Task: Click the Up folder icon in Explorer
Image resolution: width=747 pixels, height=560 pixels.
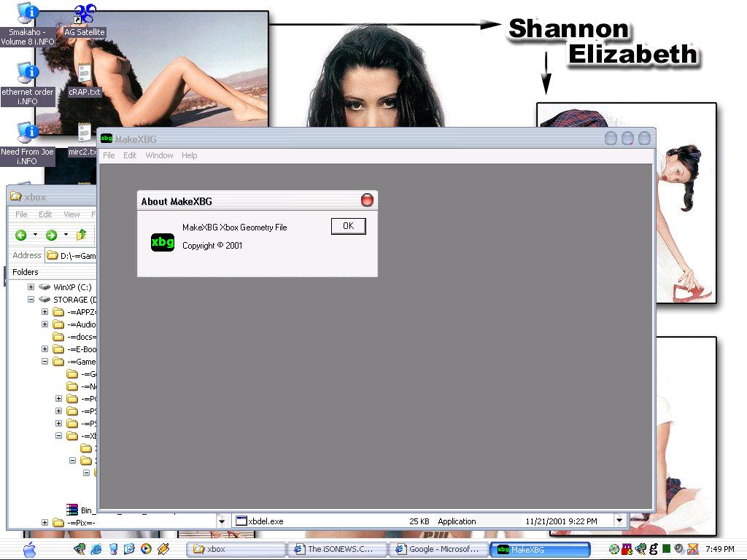Action: [81, 234]
